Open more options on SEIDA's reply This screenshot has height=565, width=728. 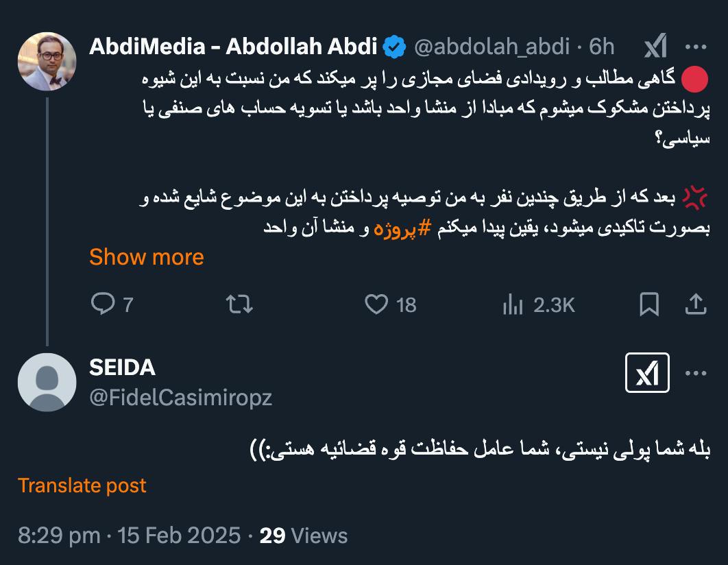696,373
